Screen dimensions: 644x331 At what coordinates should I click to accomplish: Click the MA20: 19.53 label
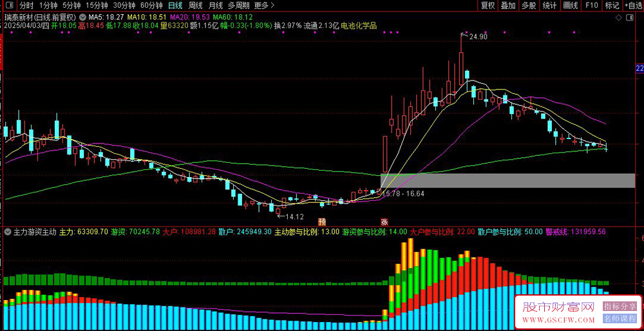click(190, 17)
